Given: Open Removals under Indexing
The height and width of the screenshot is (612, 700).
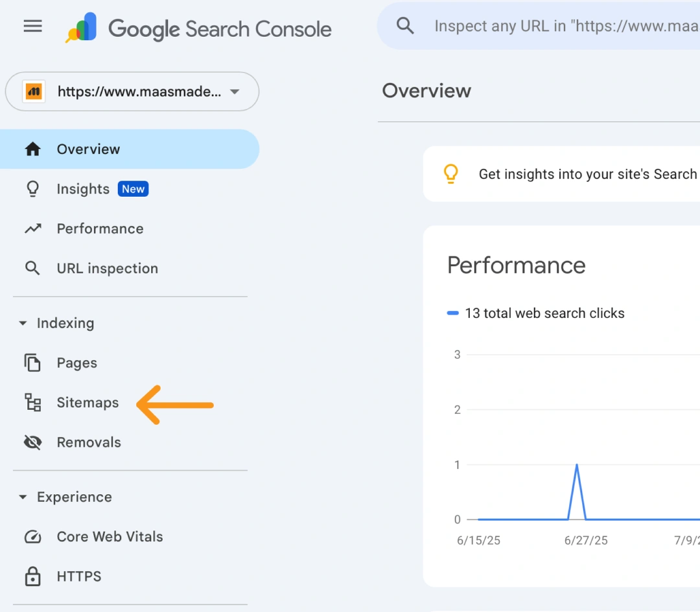Looking at the screenshot, I should tap(89, 442).
